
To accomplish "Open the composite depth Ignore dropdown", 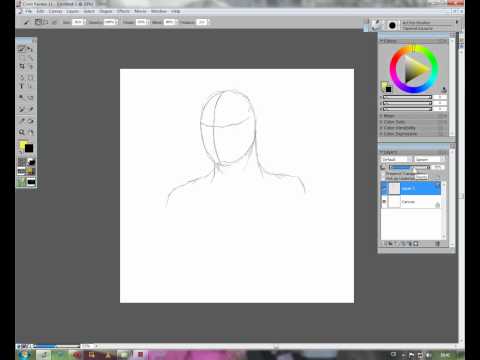I will point(429,160).
